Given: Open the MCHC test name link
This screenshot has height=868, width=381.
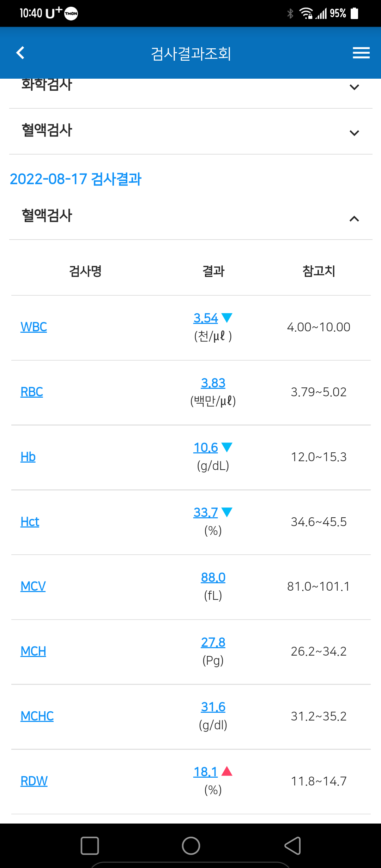Looking at the screenshot, I should [x=37, y=716].
